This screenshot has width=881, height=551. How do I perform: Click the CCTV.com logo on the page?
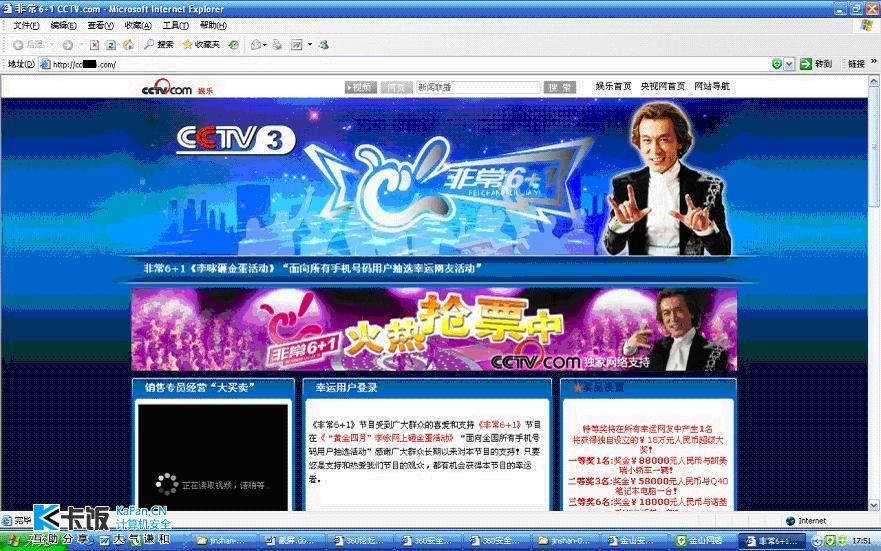[x=166, y=88]
